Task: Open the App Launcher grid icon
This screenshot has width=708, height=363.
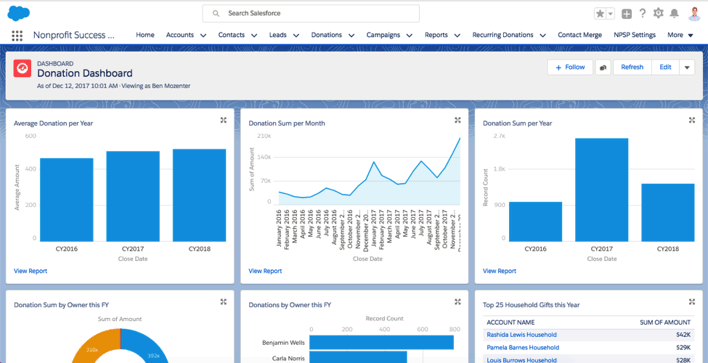Action: tap(17, 36)
